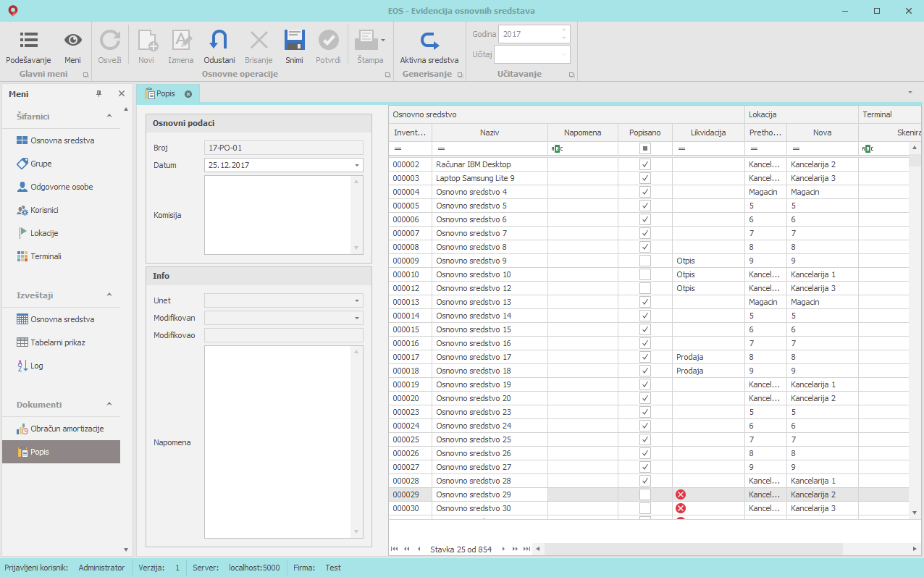
Task: Open the Štampa dropdown arrow
Action: tap(383, 40)
